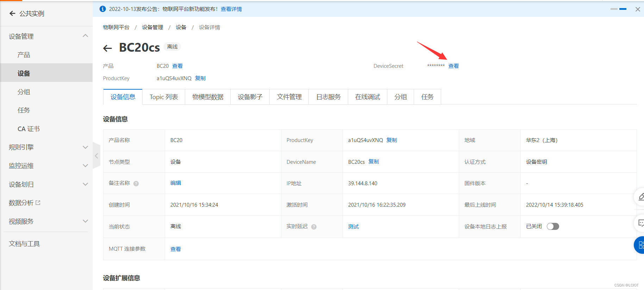The image size is (644, 290).
Task: Switch to the 物模型数据 tab
Action: pos(208,97)
